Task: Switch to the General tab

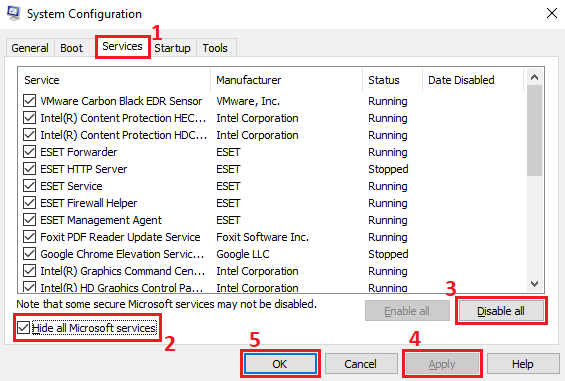Action: (30, 48)
